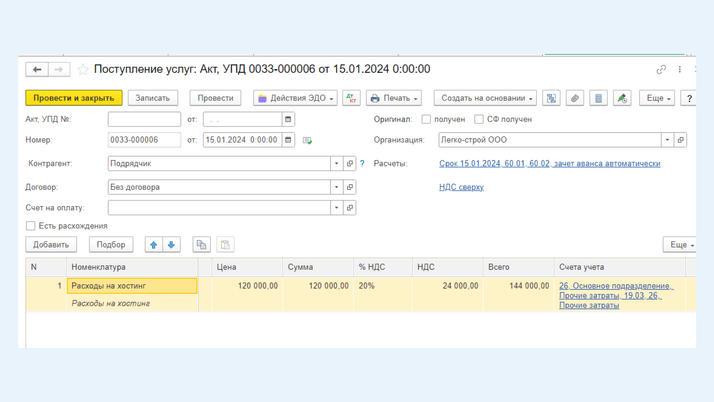
Task: Expand the Договор dropdown arrow
Action: 336,187
